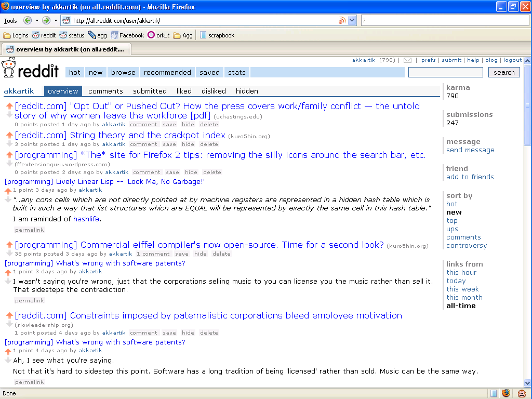Upvote the String theory crackpot index post

[x=9, y=135]
